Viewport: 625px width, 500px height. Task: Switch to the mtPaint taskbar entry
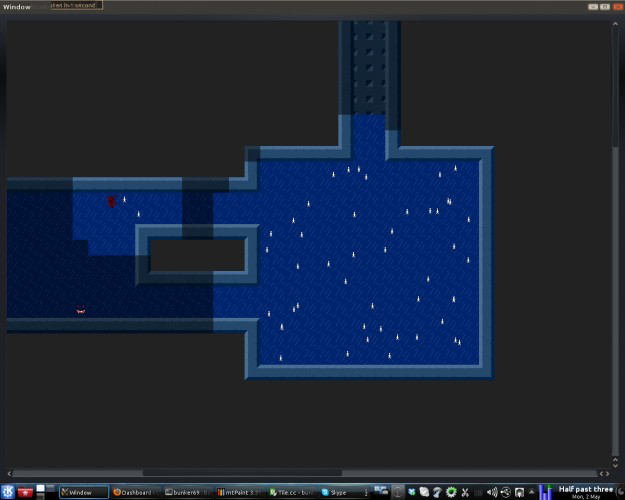coord(240,492)
